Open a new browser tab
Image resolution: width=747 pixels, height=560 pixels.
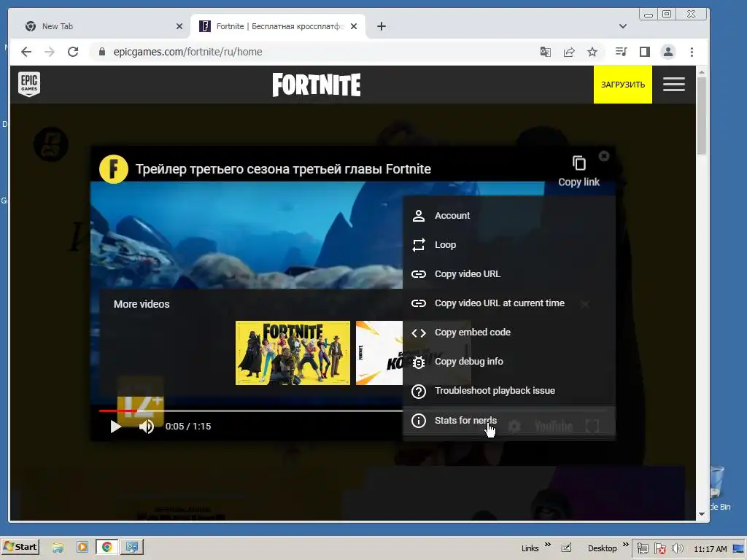point(381,26)
